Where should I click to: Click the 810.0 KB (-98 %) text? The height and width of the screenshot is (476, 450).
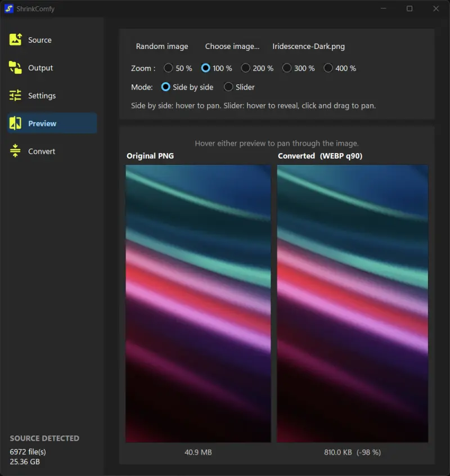352,452
